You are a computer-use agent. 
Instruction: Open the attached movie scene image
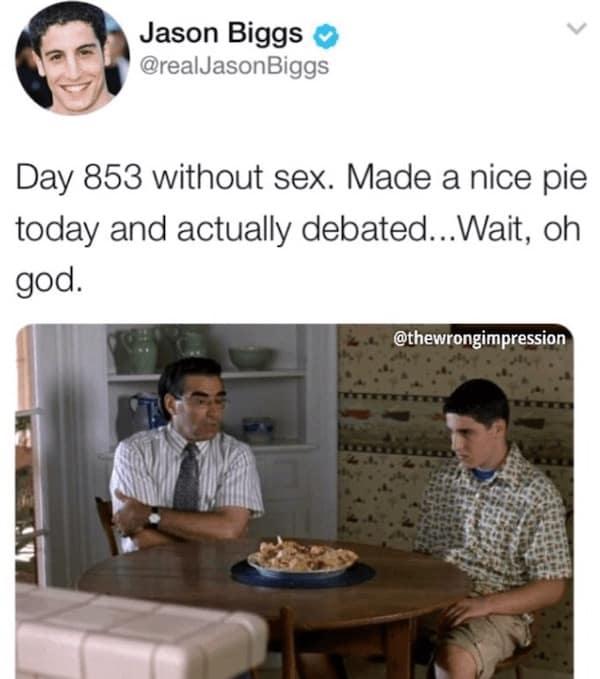click(295, 501)
